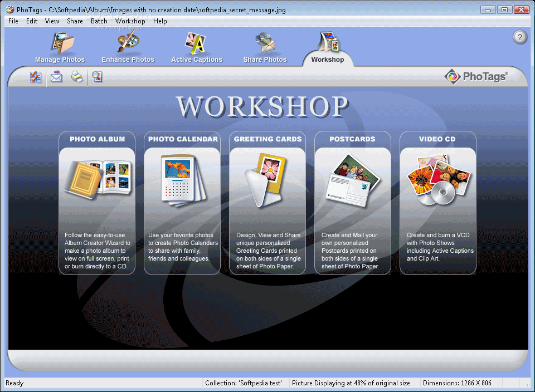535x392 pixels.
Task: Click "Collection: 'Softpedia test'" in status bar
Action: point(244,383)
